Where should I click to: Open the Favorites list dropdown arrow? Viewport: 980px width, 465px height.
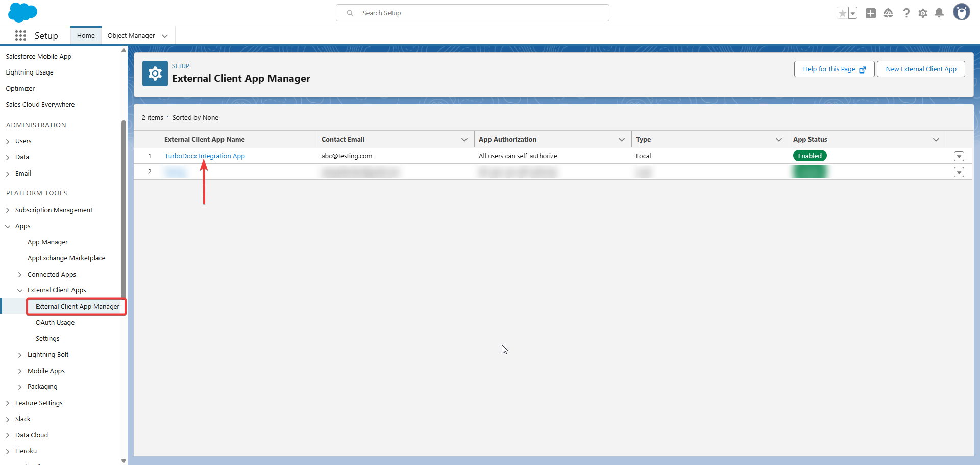pyautogui.click(x=853, y=13)
